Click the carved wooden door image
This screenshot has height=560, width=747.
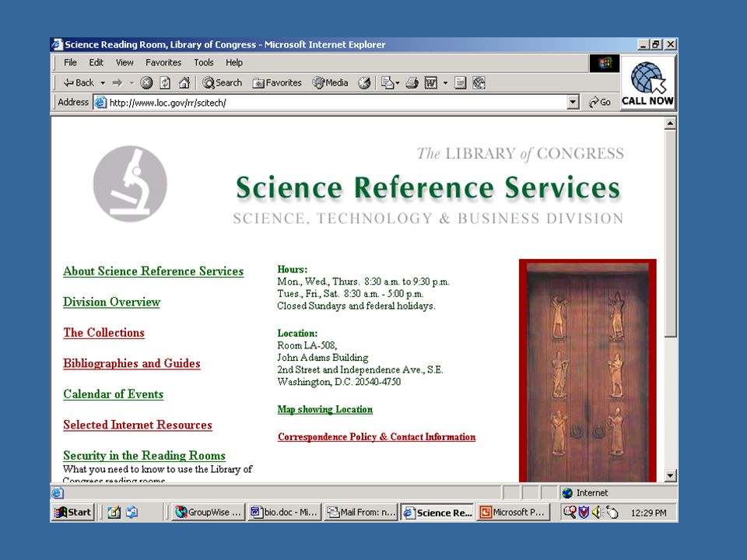tap(587, 370)
